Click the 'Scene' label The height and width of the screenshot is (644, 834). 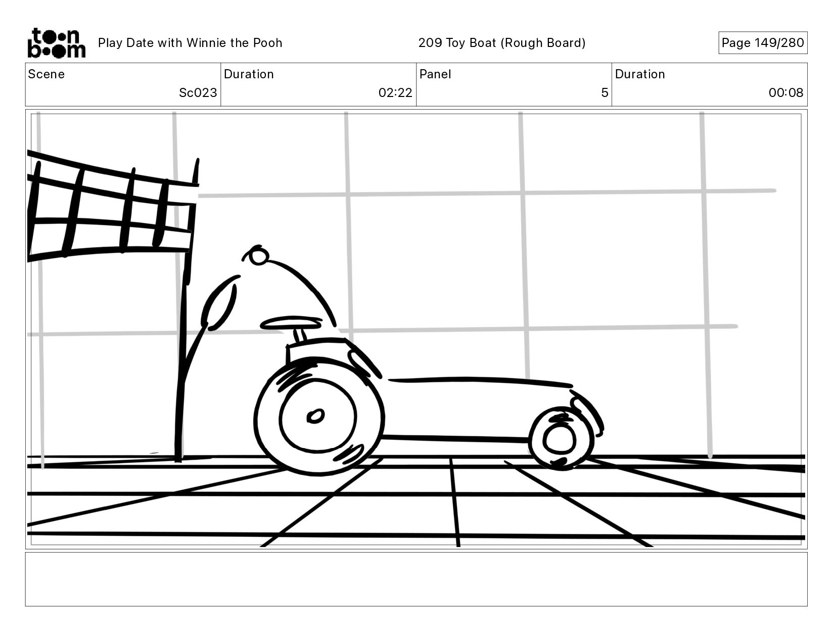pyautogui.click(x=47, y=74)
